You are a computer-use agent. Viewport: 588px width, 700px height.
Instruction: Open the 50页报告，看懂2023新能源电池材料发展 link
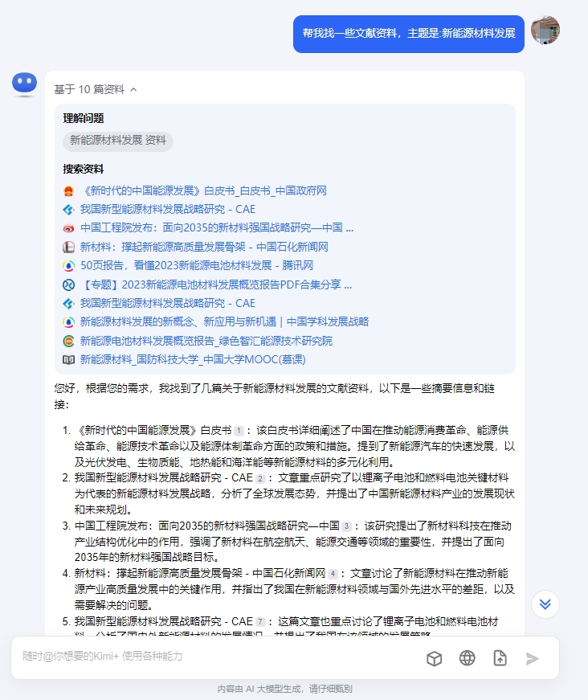[197, 266]
